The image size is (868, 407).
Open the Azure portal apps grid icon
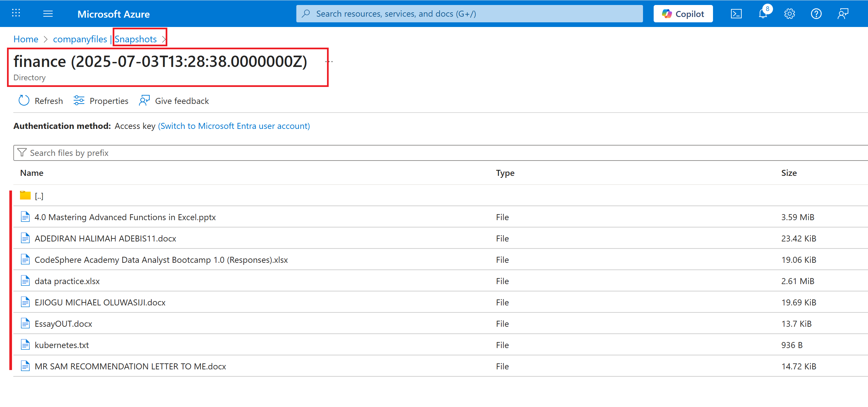tap(16, 13)
